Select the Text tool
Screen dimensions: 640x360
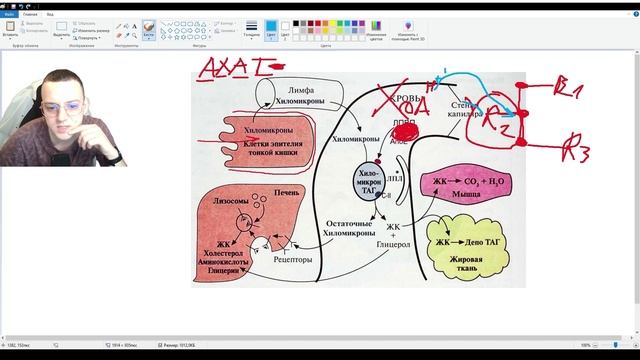pos(134,27)
